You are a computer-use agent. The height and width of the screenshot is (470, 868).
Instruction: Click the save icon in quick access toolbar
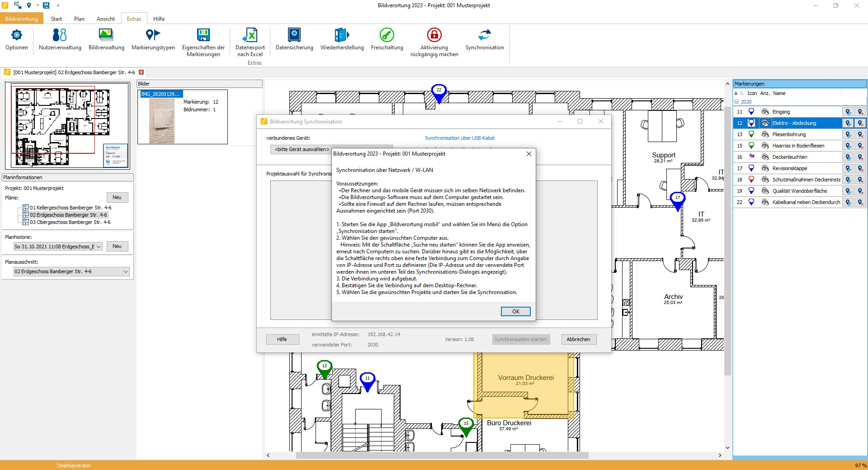click(46, 5)
